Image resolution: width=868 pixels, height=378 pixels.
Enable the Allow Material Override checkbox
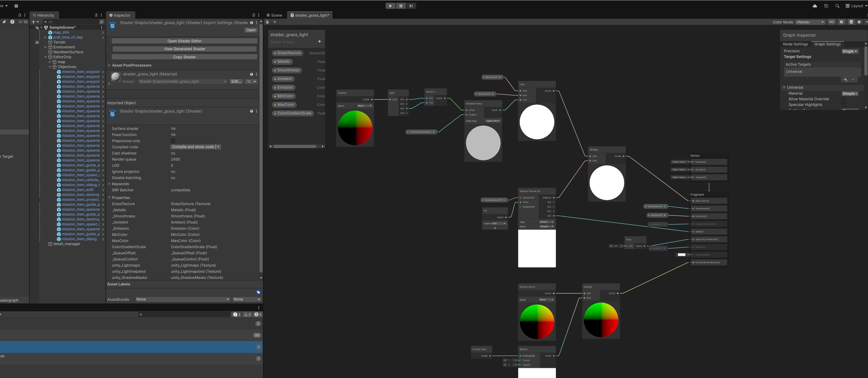coord(844,99)
